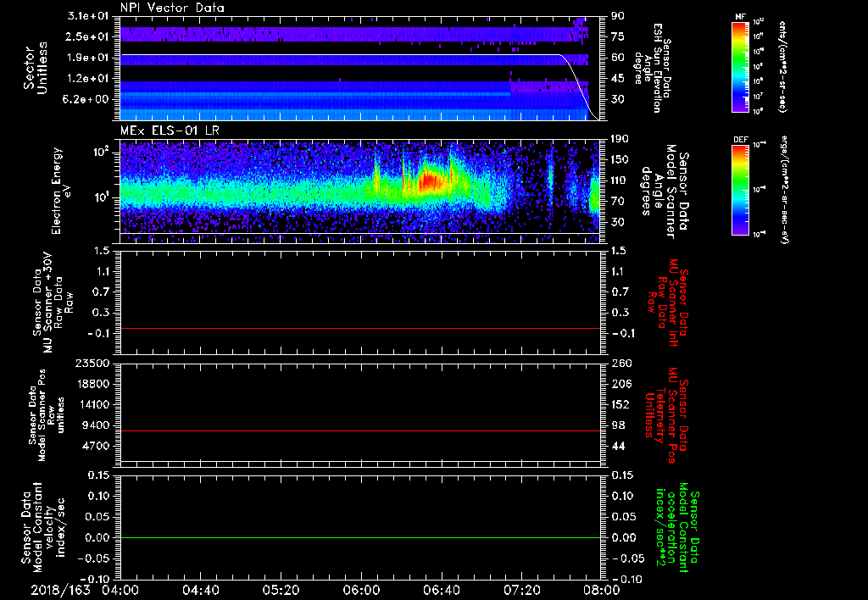Click the white sun elevation curve's descending part
This screenshot has height=600, width=868.
click(x=579, y=86)
